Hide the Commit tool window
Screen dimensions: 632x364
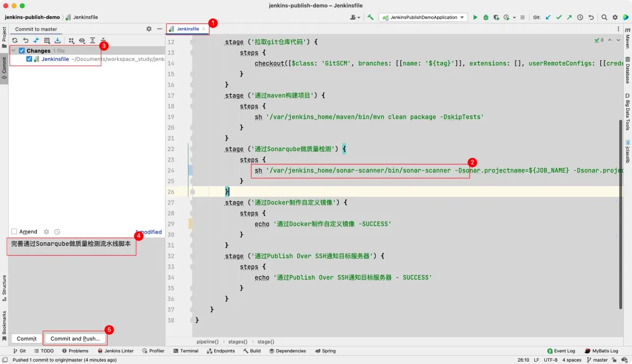(x=160, y=29)
